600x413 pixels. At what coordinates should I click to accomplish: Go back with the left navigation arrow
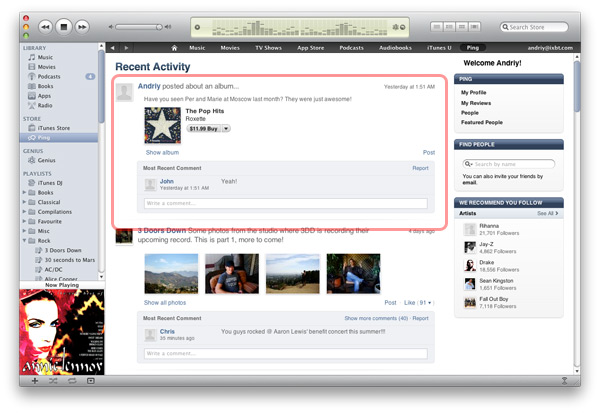click(x=112, y=48)
